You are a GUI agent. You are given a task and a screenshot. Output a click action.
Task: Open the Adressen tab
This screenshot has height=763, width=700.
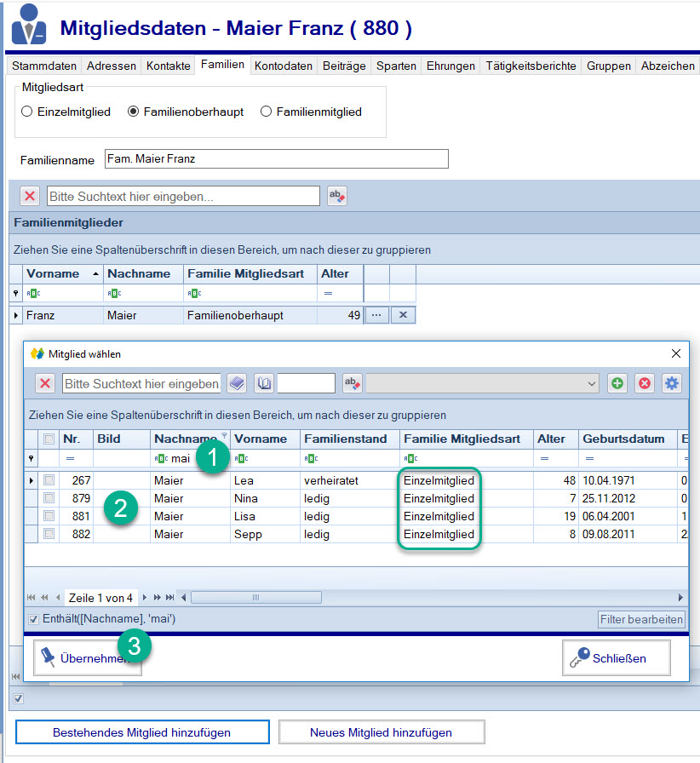[x=112, y=66]
